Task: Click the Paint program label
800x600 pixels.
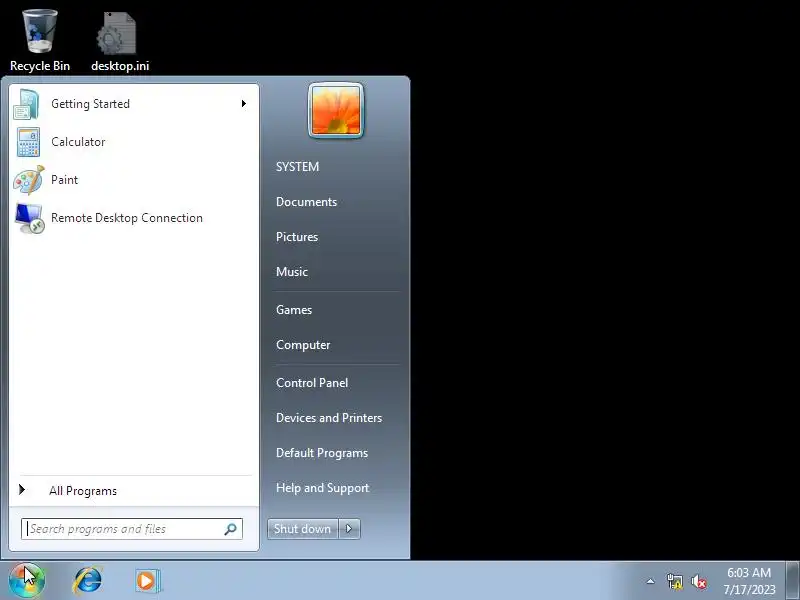Action: tap(64, 180)
